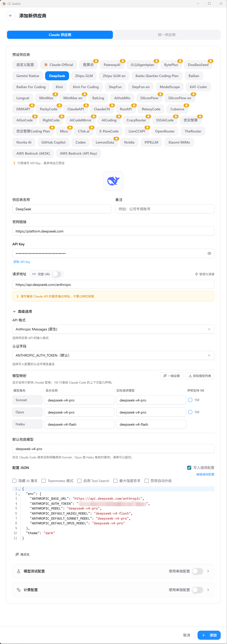Click the 请求地址 URL field
Image resolution: width=227 pixels, height=644 pixels.
pos(113,285)
